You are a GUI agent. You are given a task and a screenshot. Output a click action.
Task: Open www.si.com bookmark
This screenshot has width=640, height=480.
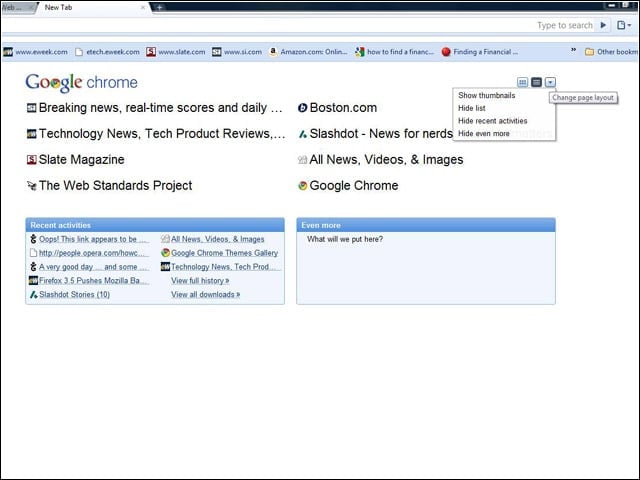pos(237,52)
